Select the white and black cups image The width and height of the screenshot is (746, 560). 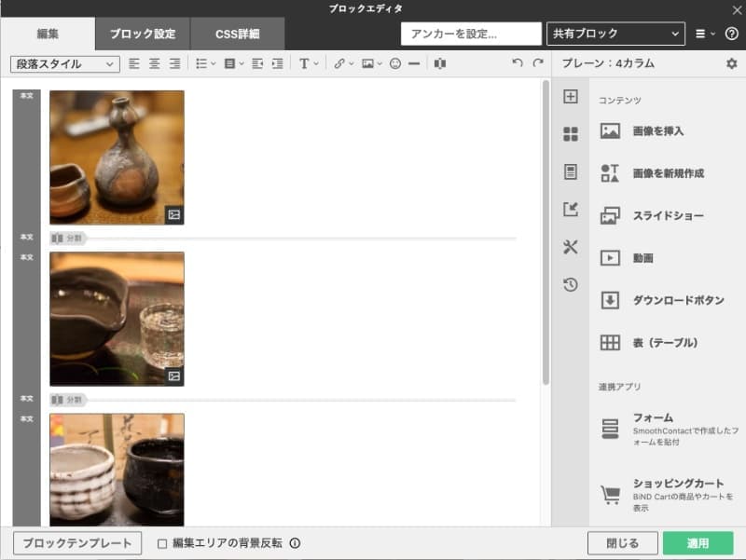(117, 470)
